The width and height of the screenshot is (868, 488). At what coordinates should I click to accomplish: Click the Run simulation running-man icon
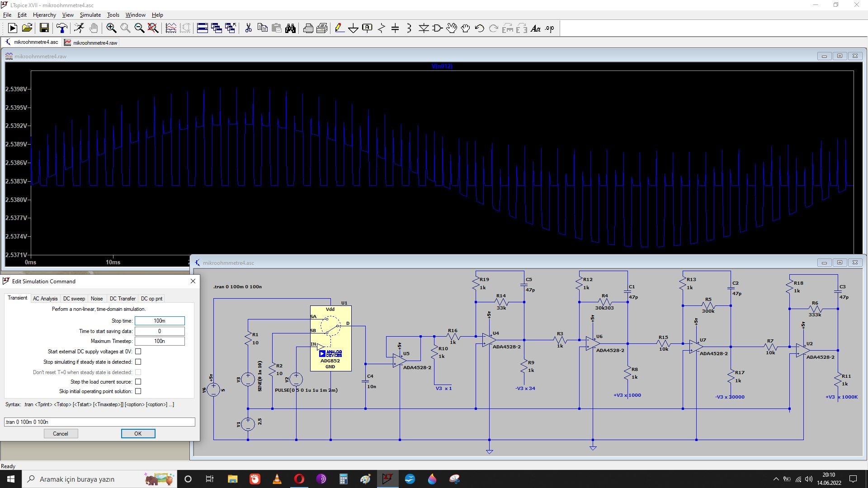[x=79, y=28]
